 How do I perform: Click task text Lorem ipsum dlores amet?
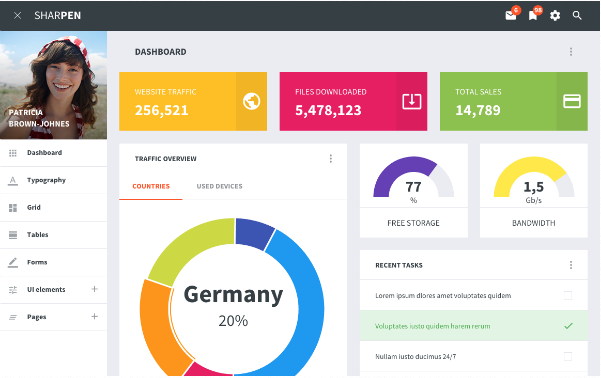tap(443, 296)
